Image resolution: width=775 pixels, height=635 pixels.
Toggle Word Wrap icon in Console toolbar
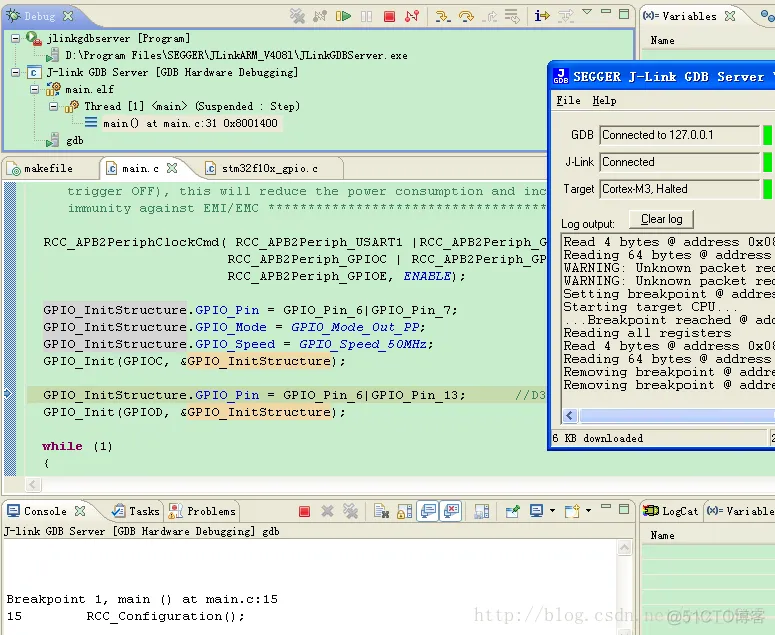click(481, 511)
